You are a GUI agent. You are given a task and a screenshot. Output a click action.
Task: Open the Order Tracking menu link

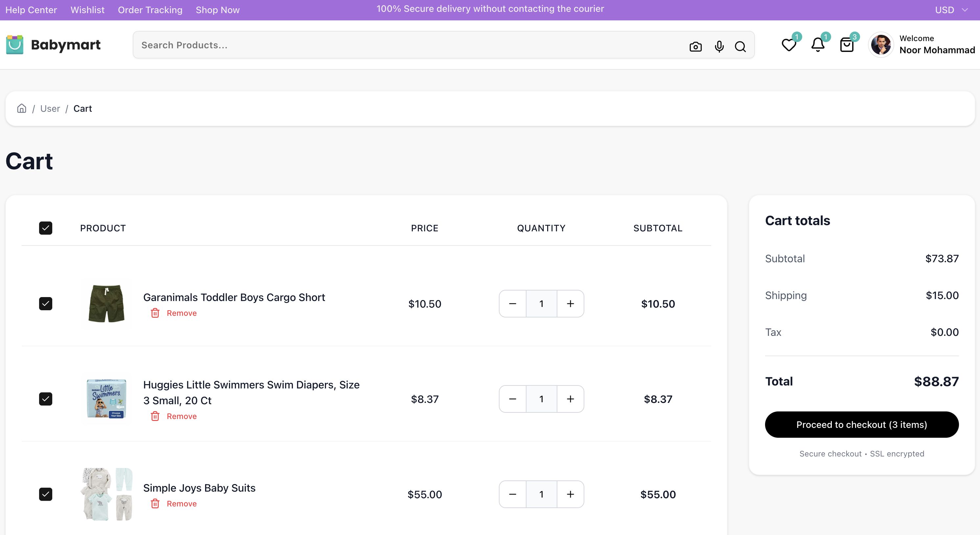click(x=150, y=10)
